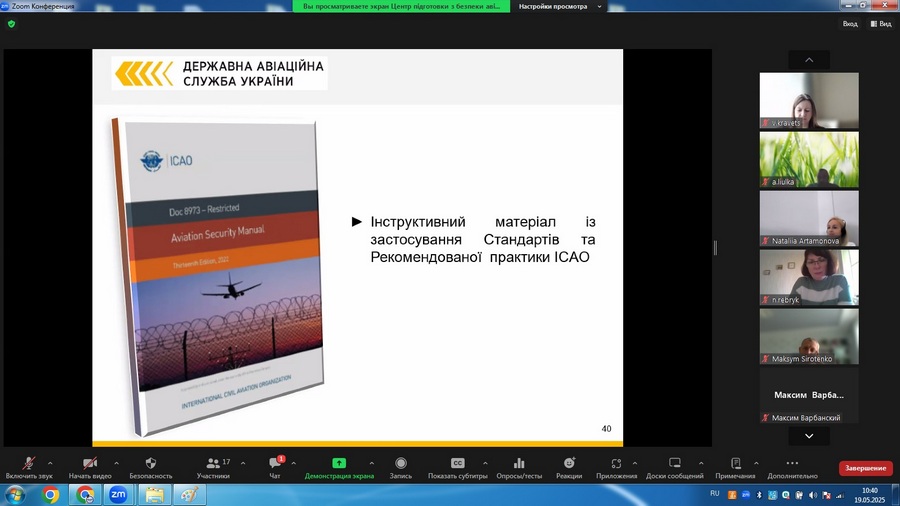Open the Чат panel
The width and height of the screenshot is (900, 506).
coord(274,465)
